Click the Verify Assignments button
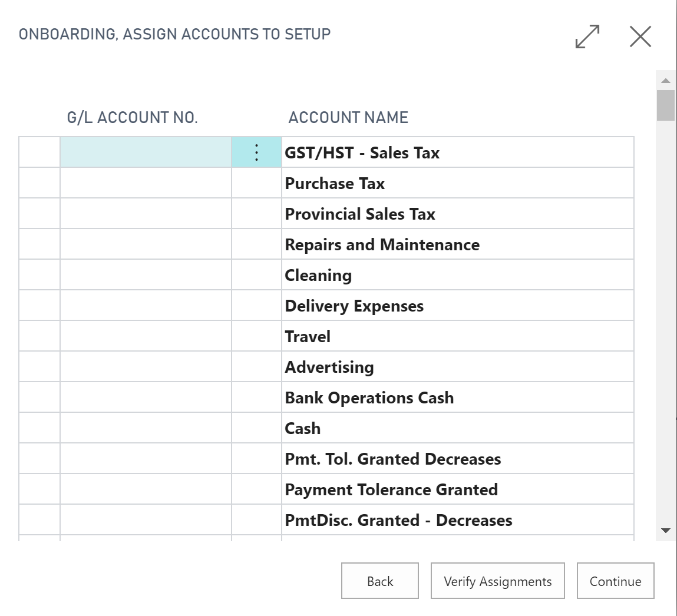The height and width of the screenshot is (616, 677). [x=497, y=581]
